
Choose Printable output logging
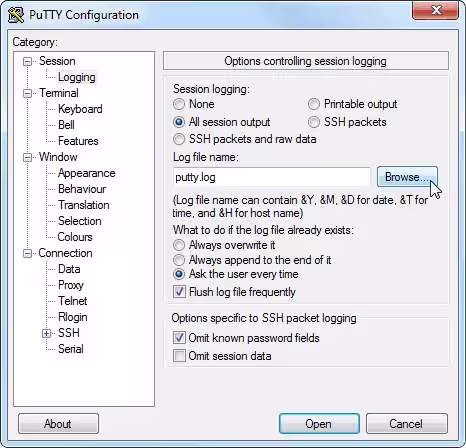(x=314, y=104)
